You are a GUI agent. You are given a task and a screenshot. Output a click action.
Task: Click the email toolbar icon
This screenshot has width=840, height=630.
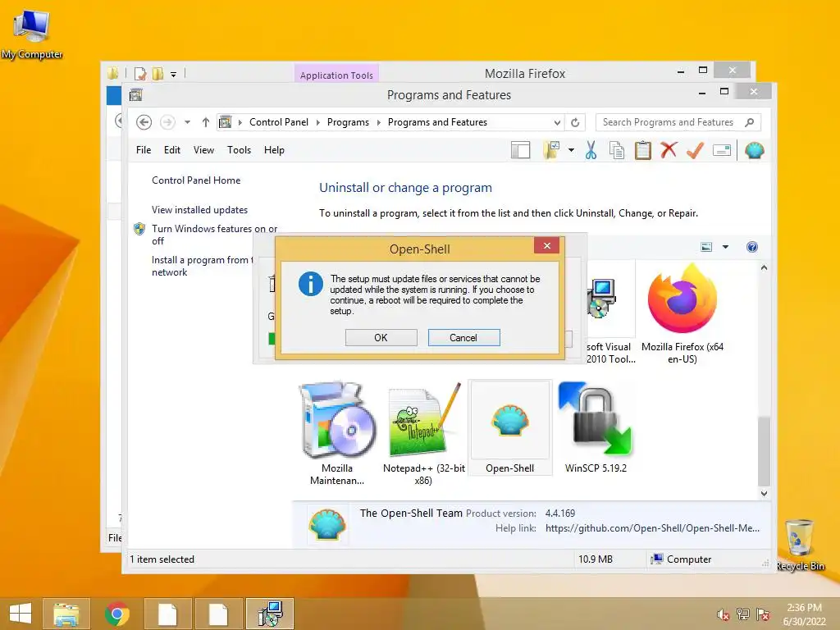point(722,151)
